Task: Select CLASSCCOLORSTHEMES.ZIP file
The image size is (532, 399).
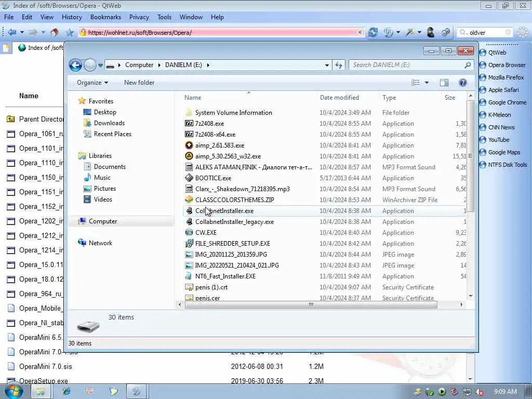Action: [234, 200]
